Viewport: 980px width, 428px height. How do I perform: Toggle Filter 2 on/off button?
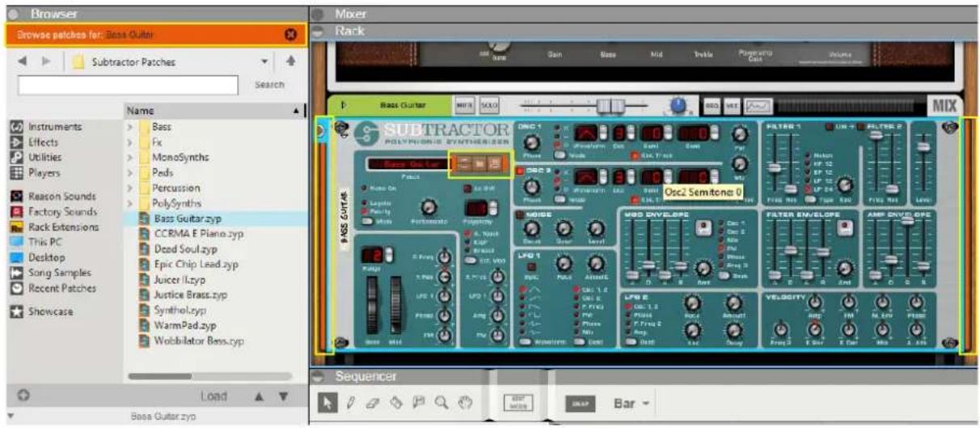pos(860,127)
